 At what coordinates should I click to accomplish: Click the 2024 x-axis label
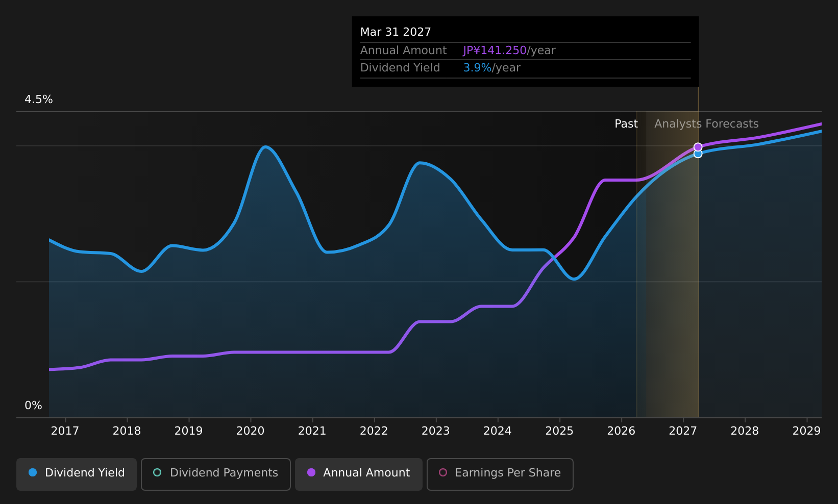tap(497, 431)
